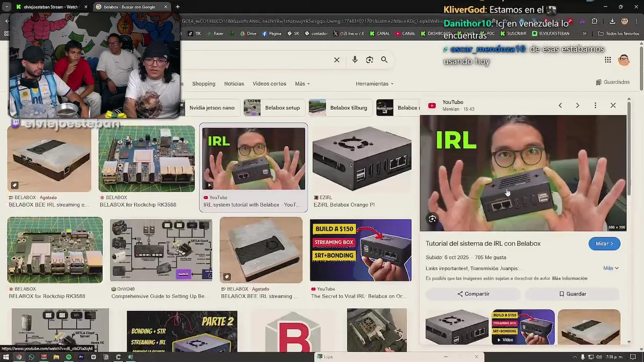Viewport: 644px width, 362px height.
Task: Open the Drive bookmark
Action: [248, 34]
